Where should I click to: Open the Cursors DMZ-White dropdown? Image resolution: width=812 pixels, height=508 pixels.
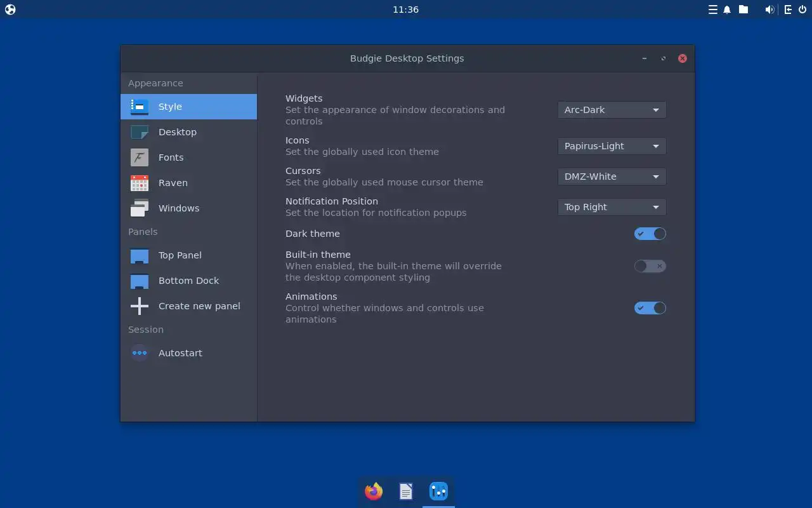tap(612, 177)
